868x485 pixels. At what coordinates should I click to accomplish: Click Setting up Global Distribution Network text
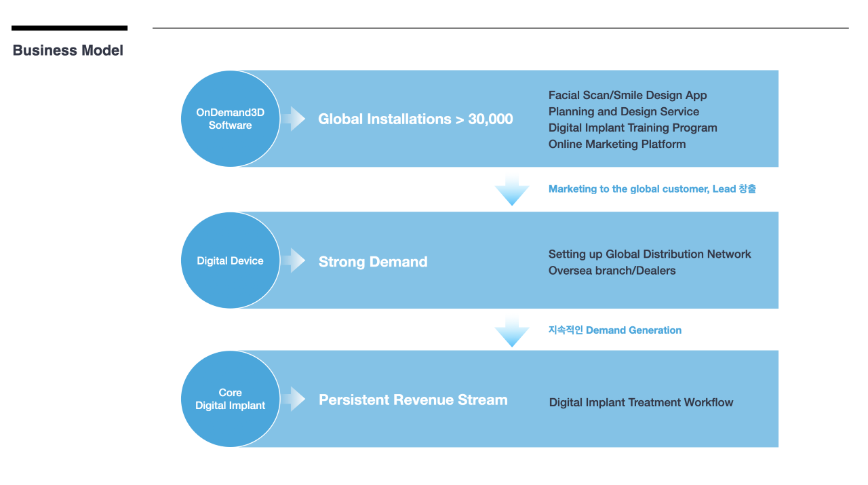[650, 254]
